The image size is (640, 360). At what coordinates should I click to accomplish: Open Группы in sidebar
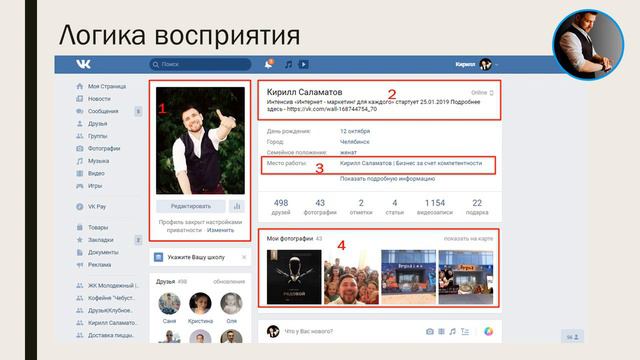point(92,136)
